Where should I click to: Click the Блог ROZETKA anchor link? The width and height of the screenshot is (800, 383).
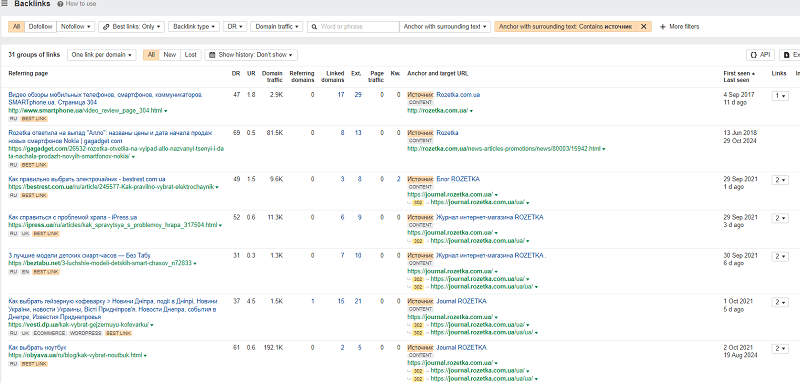pos(458,179)
